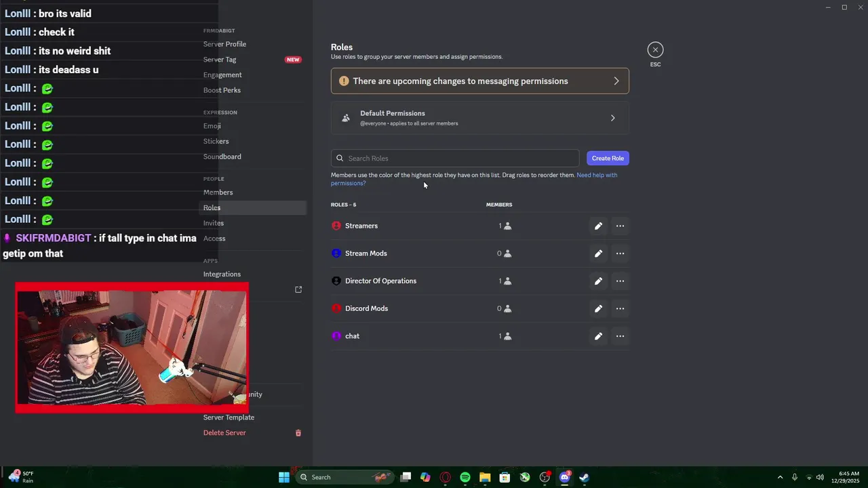Click the Discord taskbar icon

point(564,477)
